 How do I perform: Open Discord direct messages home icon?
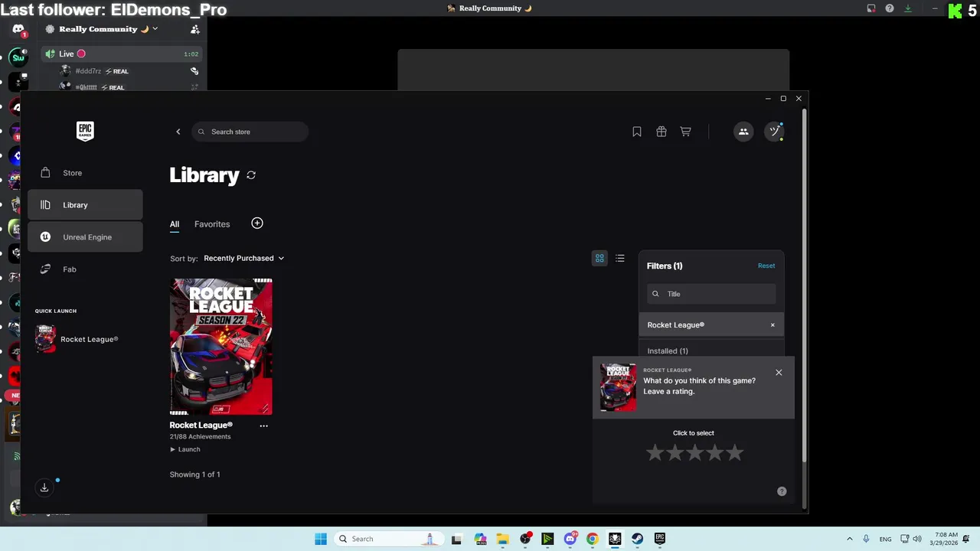18,30
